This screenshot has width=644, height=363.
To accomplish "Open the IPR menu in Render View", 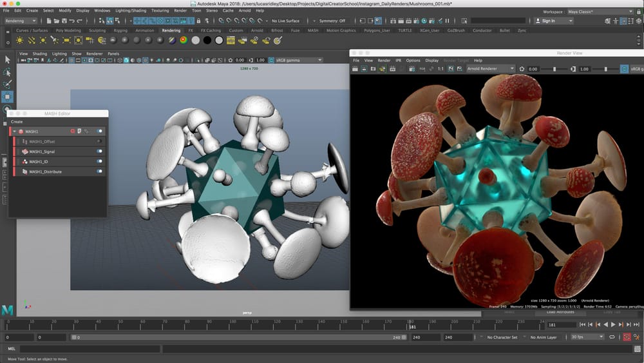I will click(x=398, y=61).
